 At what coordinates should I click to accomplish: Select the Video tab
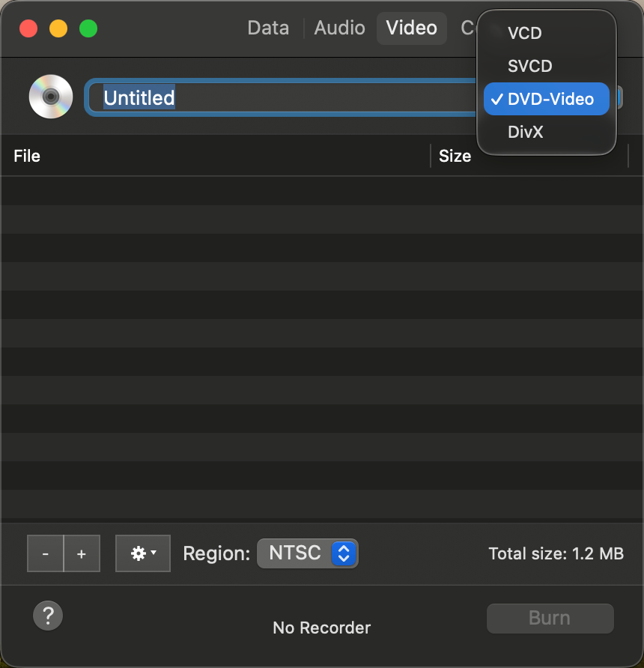tap(412, 28)
